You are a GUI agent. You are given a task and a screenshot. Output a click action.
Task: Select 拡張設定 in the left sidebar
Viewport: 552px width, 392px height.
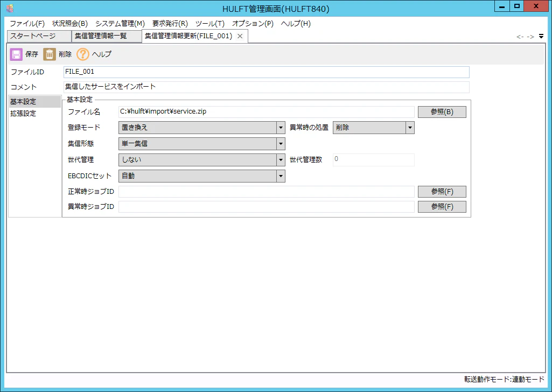(x=34, y=114)
